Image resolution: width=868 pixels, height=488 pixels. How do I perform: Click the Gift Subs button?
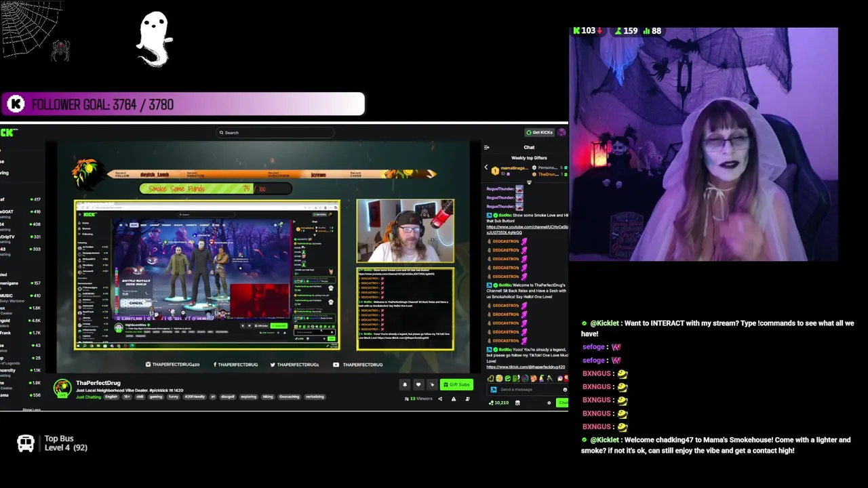click(x=456, y=385)
